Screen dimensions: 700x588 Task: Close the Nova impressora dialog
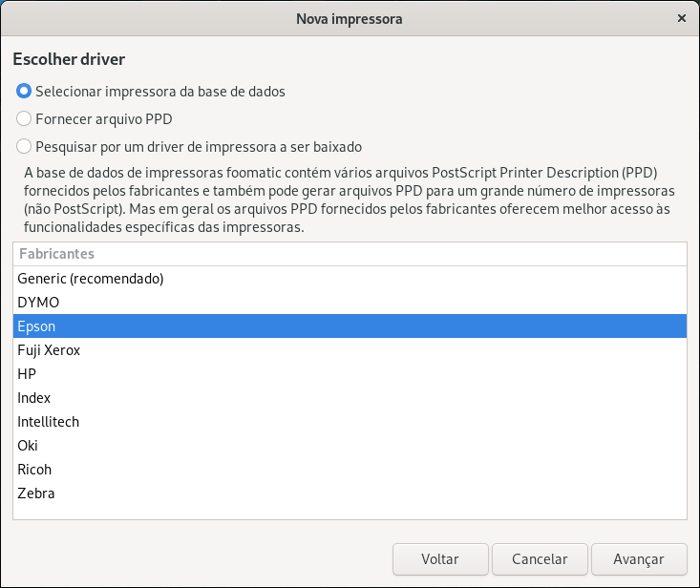click(681, 18)
